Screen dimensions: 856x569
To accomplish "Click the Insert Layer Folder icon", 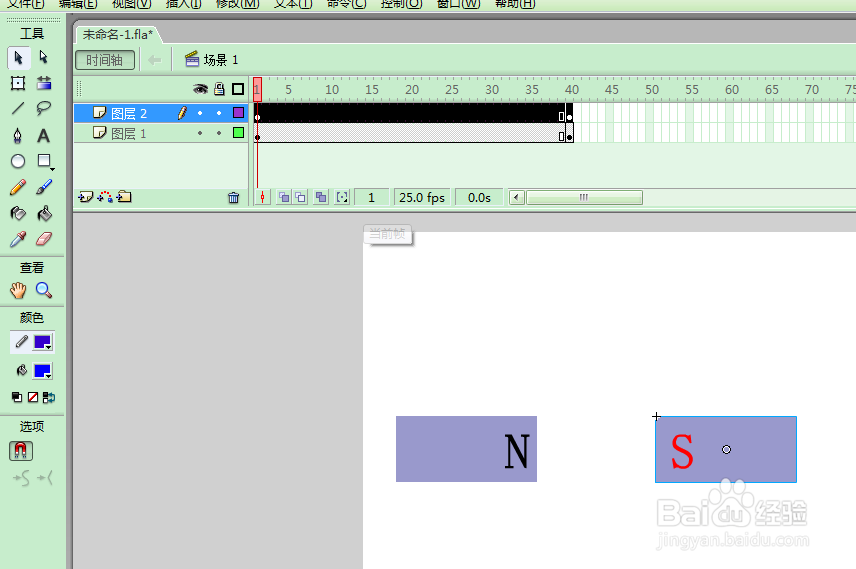I will click(124, 197).
